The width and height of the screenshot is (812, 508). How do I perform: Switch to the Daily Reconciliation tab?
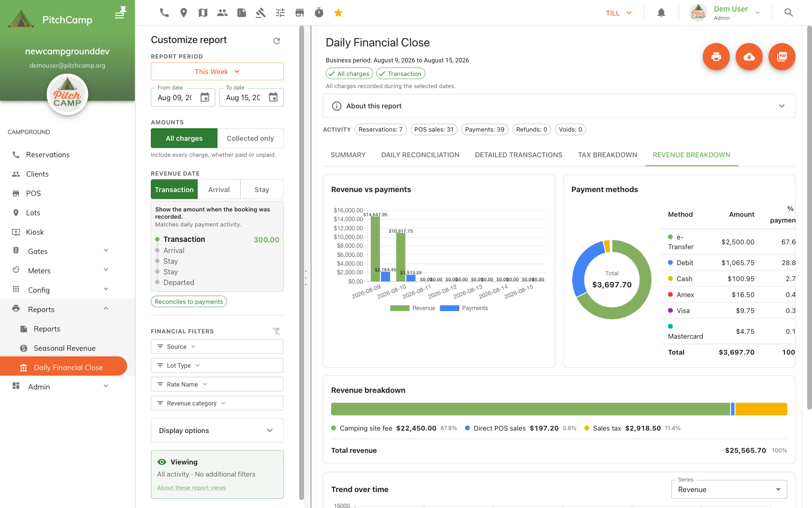420,155
